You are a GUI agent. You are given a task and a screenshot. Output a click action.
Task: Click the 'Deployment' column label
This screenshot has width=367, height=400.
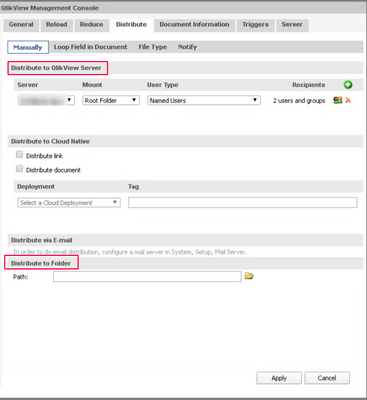[36, 186]
